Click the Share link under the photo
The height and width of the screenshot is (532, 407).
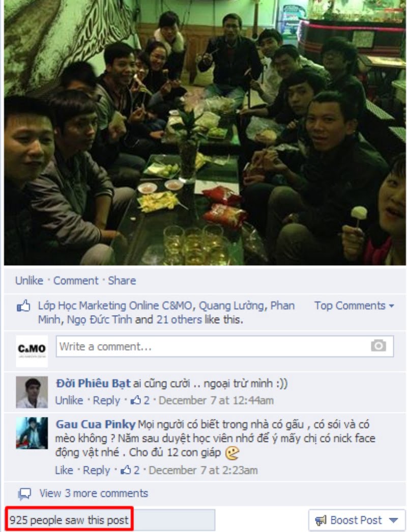pyautogui.click(x=122, y=281)
